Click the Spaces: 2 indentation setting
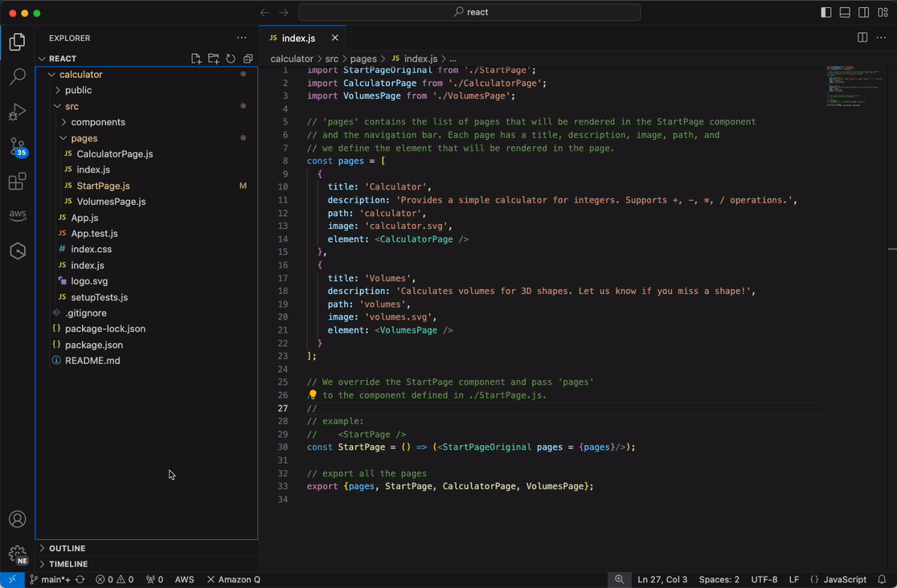The width and height of the screenshot is (897, 588). (x=719, y=579)
